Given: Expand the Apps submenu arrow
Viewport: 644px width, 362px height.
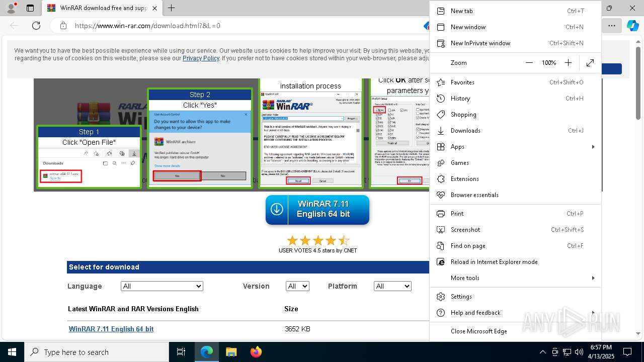Looking at the screenshot, I should pyautogui.click(x=593, y=147).
